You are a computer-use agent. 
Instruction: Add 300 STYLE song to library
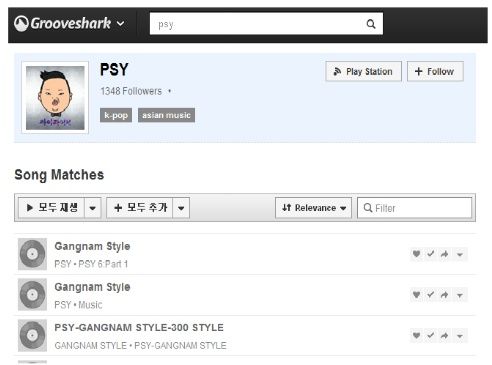pos(431,335)
